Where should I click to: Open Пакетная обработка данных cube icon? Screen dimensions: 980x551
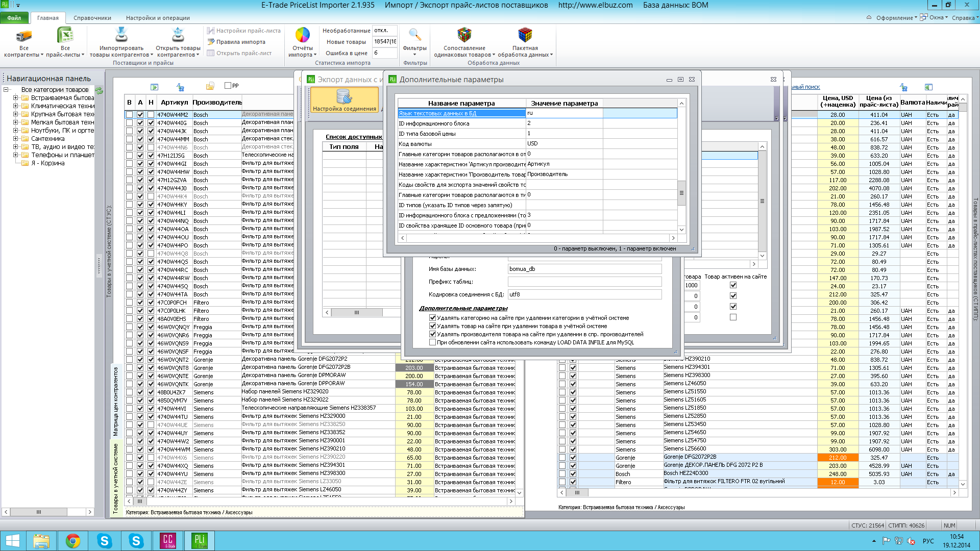[525, 35]
